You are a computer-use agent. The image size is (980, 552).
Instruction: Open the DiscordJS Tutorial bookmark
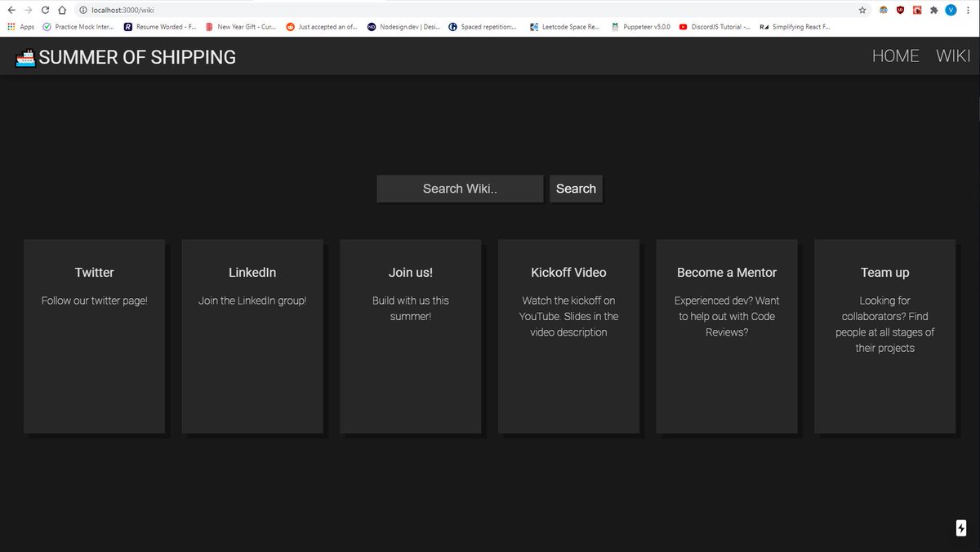tap(715, 26)
